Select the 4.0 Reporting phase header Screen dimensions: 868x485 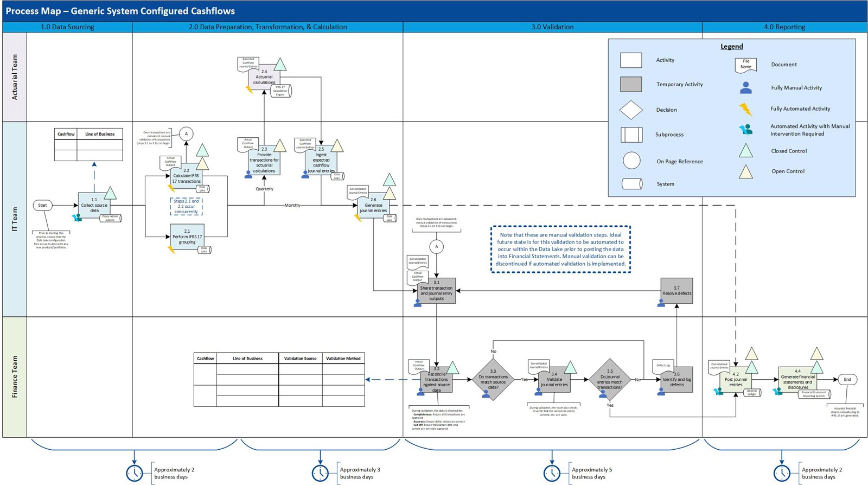point(784,27)
